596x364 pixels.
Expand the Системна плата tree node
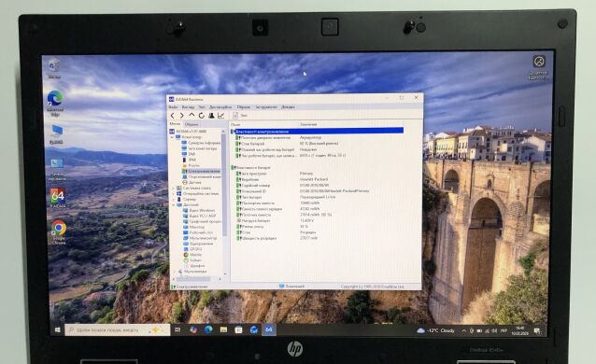pyautogui.click(x=174, y=189)
